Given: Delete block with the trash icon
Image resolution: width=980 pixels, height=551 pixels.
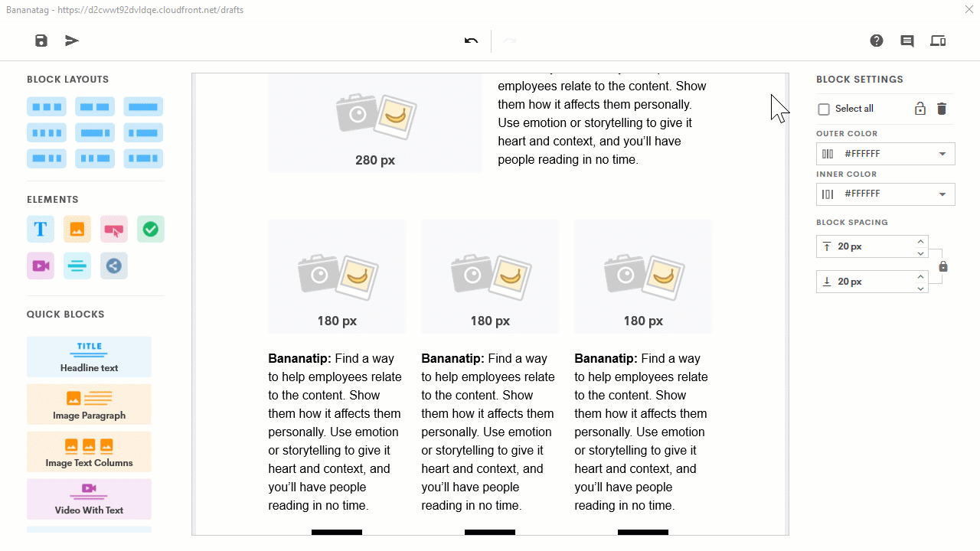Looking at the screenshot, I should (942, 109).
